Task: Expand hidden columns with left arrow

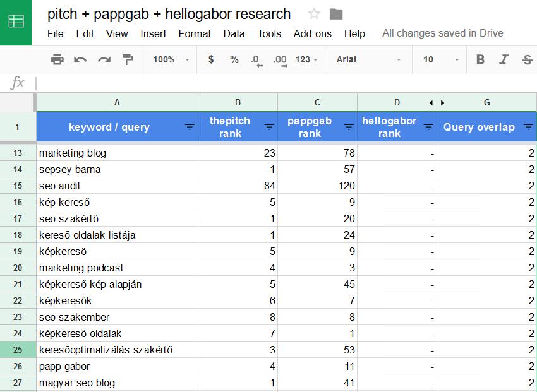Action: pos(431,103)
